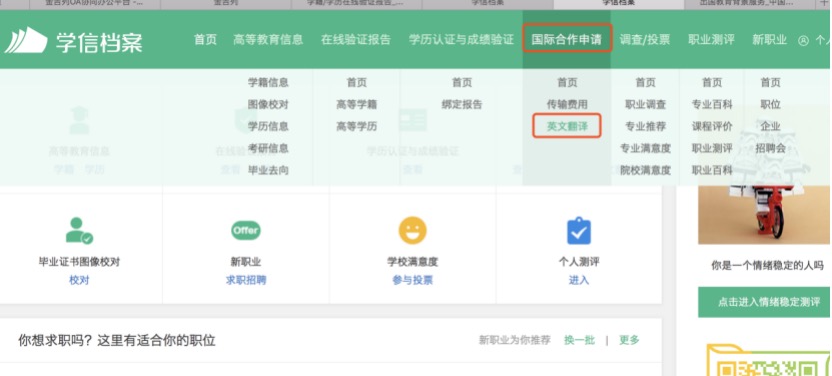Image resolution: width=832 pixels, height=376 pixels.
Task: Select 首页 under 调查/投票 column
Action: pyautogui.click(x=645, y=82)
